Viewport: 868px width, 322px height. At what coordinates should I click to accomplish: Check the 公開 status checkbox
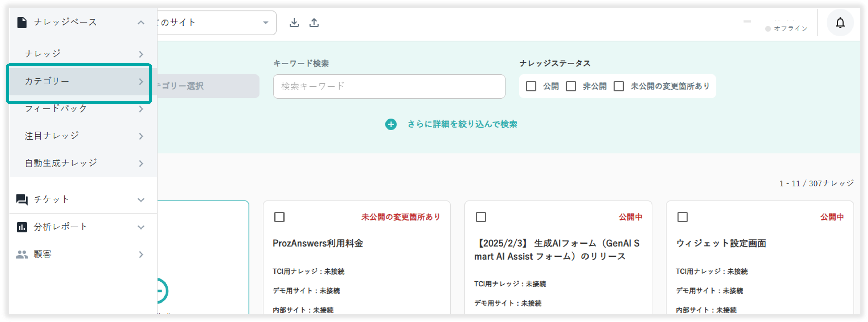point(531,86)
